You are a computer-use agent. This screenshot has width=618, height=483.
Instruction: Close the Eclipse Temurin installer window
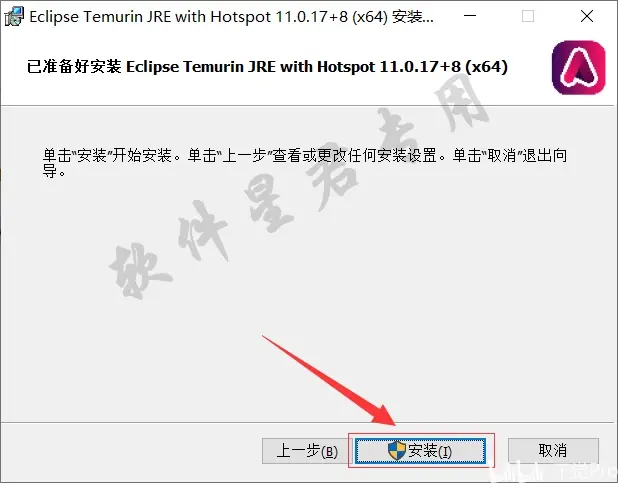coord(587,16)
